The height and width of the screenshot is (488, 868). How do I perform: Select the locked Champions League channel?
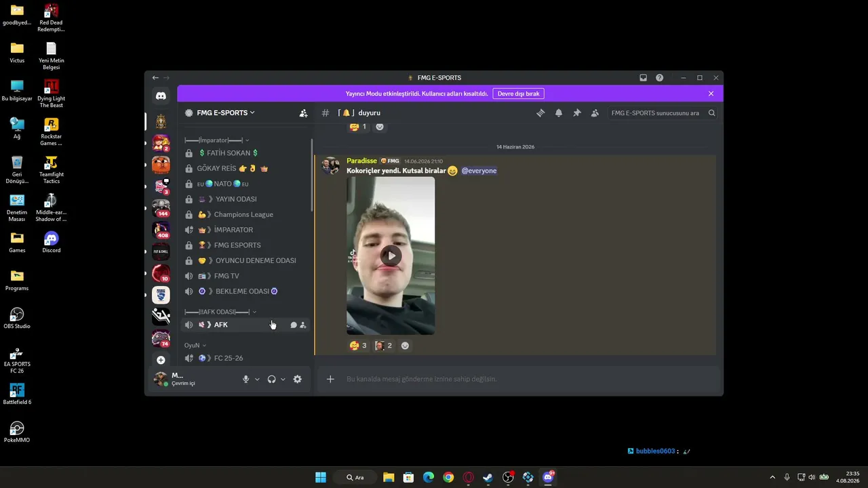tap(246, 215)
